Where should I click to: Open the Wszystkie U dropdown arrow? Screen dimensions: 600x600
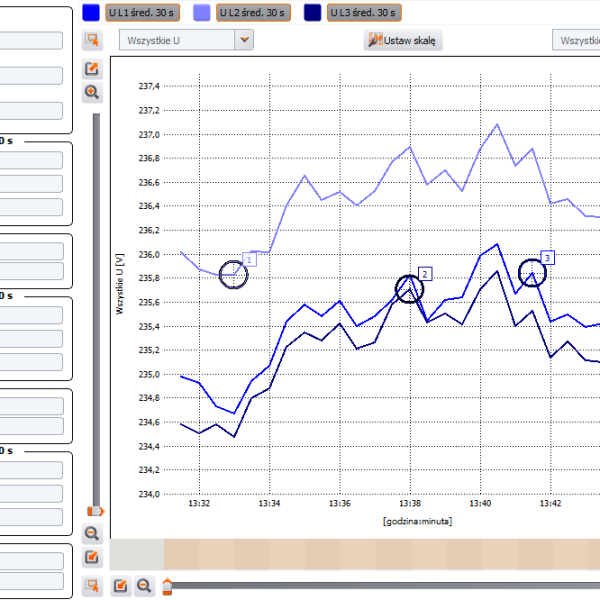244,40
